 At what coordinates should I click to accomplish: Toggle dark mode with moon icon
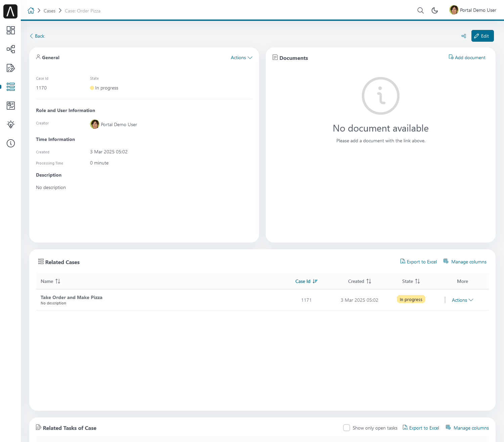click(434, 10)
